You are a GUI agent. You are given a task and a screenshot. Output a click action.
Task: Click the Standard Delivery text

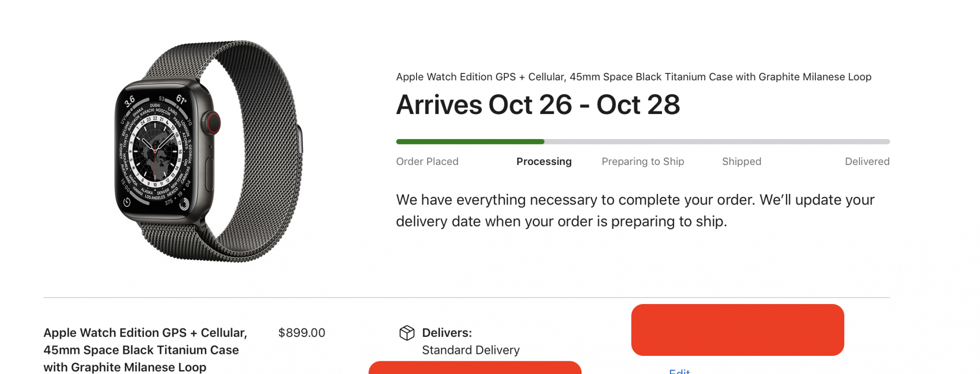tap(471, 350)
